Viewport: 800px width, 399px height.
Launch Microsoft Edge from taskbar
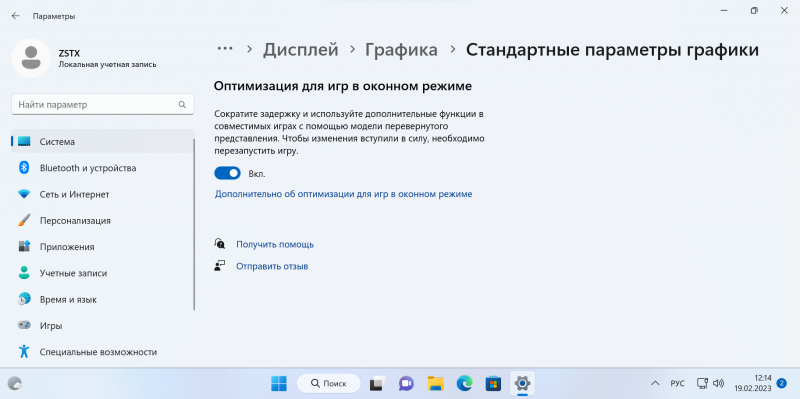pyautogui.click(x=464, y=383)
